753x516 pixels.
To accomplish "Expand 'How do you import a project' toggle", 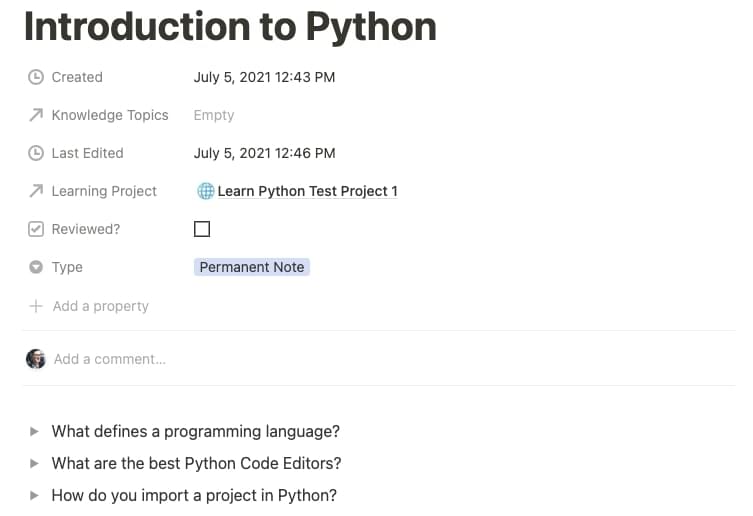I will [x=34, y=495].
